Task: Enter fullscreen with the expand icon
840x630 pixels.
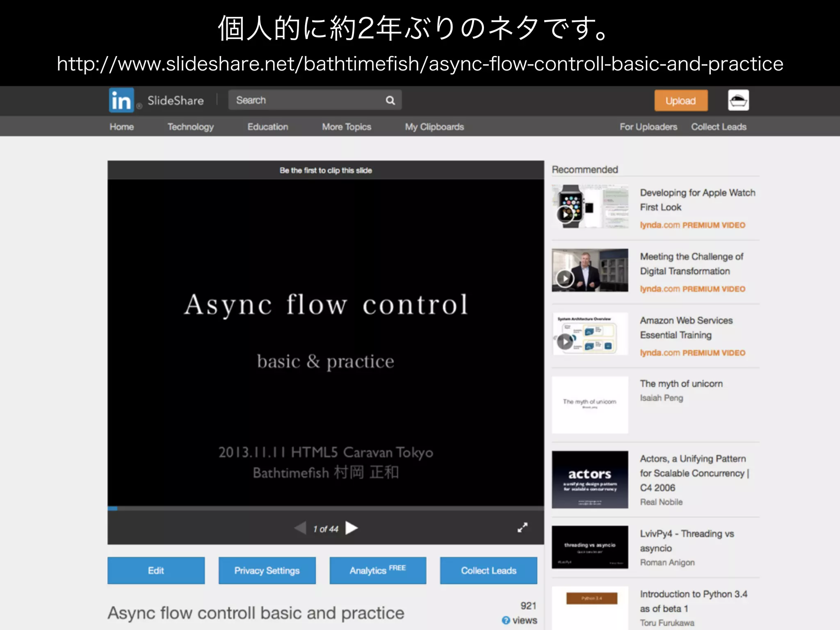Action: tap(523, 528)
